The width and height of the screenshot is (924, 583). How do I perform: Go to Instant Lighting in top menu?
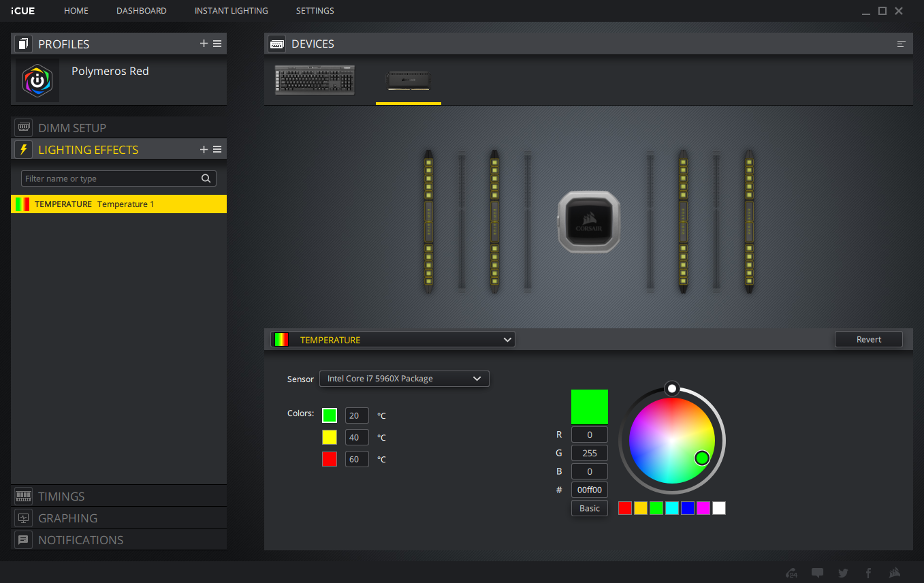click(231, 11)
